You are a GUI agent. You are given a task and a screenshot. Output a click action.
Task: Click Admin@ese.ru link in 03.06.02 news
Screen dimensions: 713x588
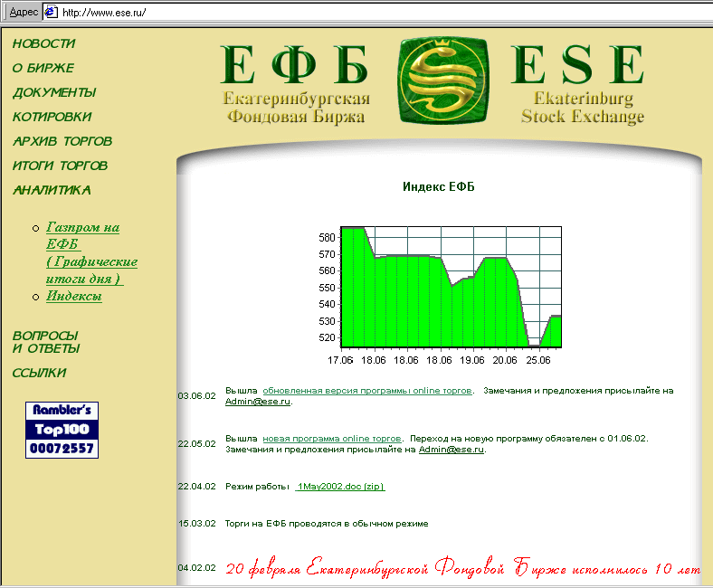257,402
